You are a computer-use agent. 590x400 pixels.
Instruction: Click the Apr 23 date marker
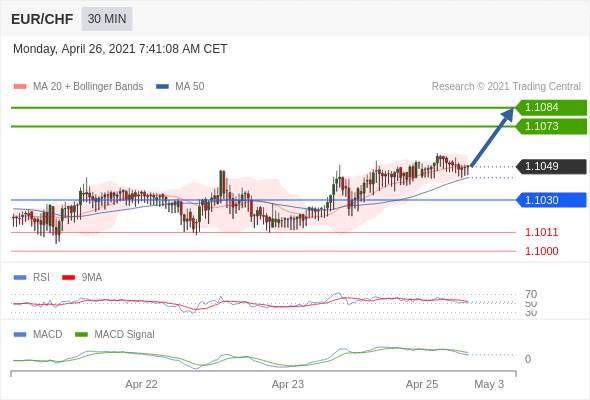pos(288,384)
